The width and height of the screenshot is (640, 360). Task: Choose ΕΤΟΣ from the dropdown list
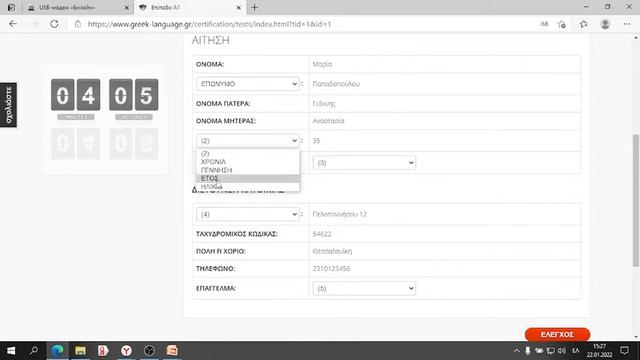point(248,178)
